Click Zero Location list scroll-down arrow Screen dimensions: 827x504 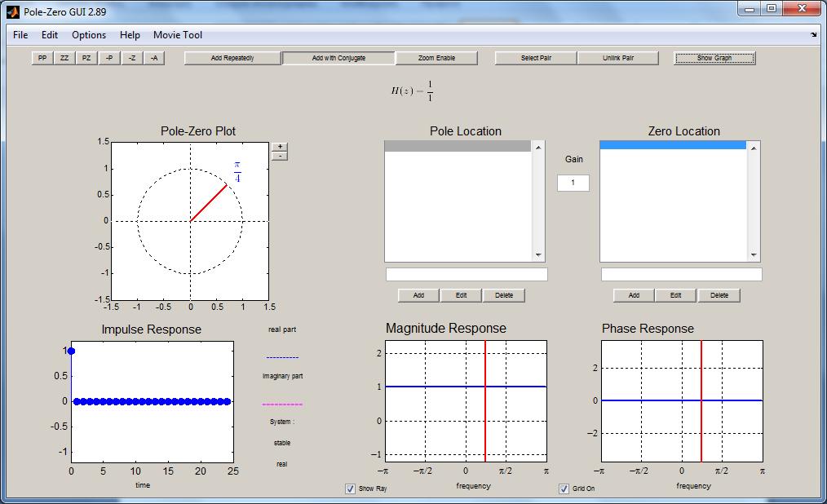(x=754, y=255)
